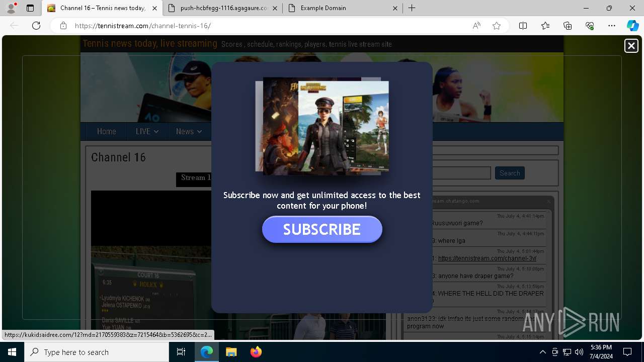Open Browser essentials heart icon
The image size is (644, 362).
click(x=590, y=26)
